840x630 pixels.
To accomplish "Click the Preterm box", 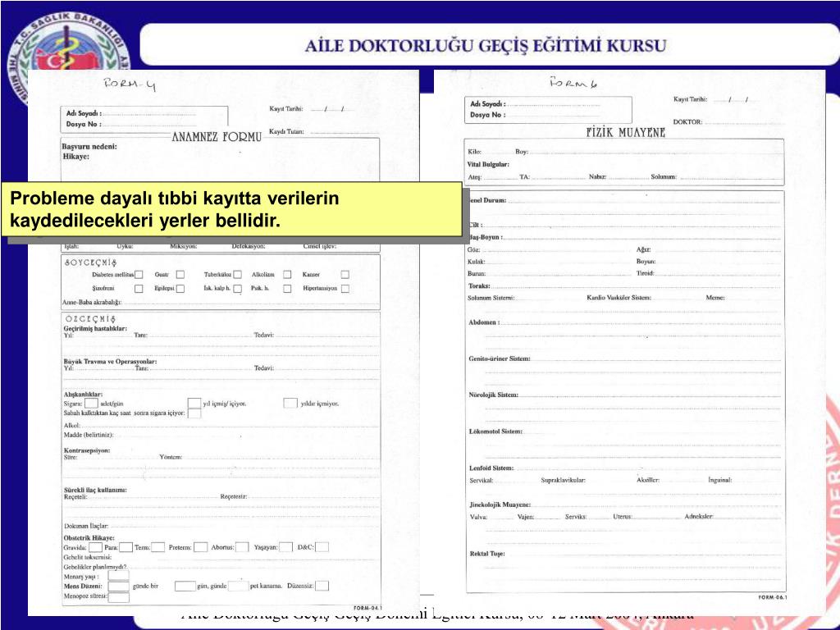I will click(201, 547).
